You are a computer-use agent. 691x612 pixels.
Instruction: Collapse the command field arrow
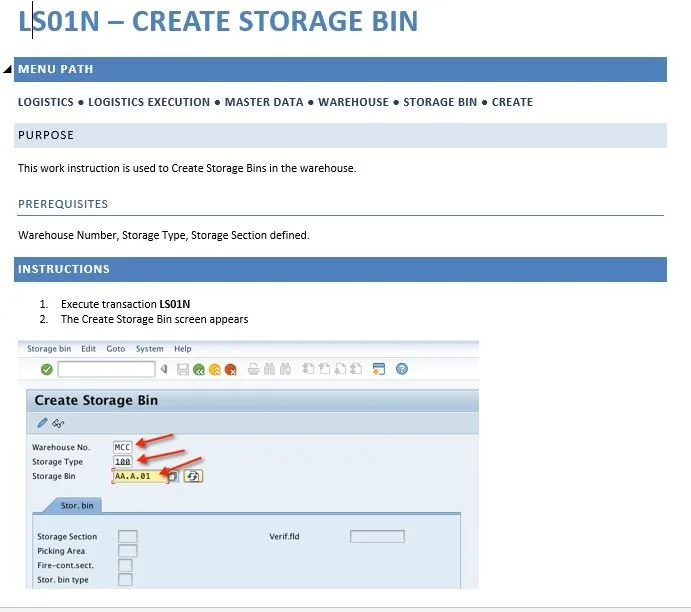point(164,369)
